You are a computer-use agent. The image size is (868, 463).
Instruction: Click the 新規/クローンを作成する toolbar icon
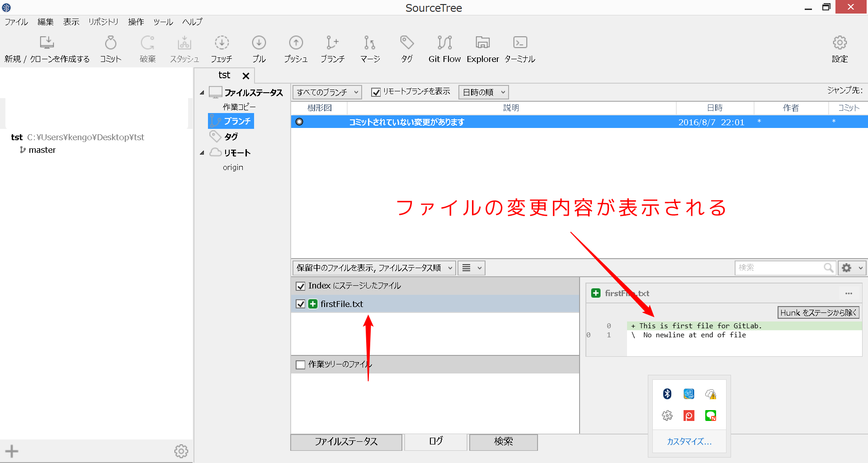(x=47, y=43)
